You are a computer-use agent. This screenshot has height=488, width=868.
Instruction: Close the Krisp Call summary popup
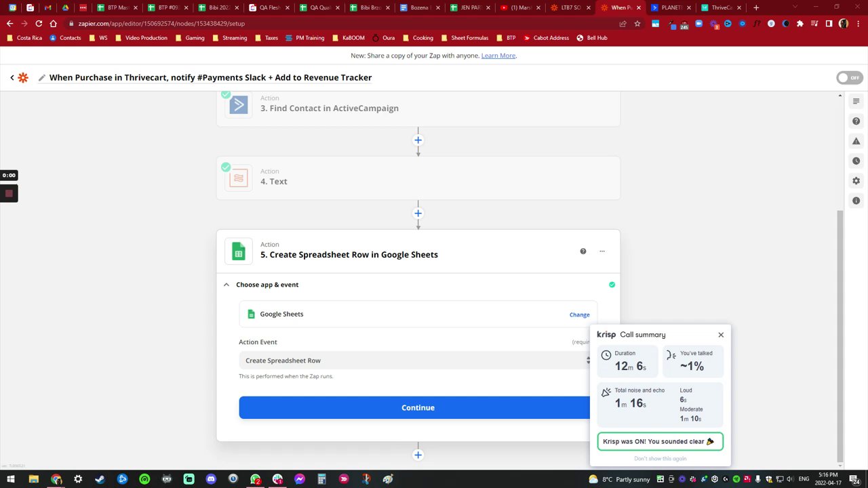721,335
